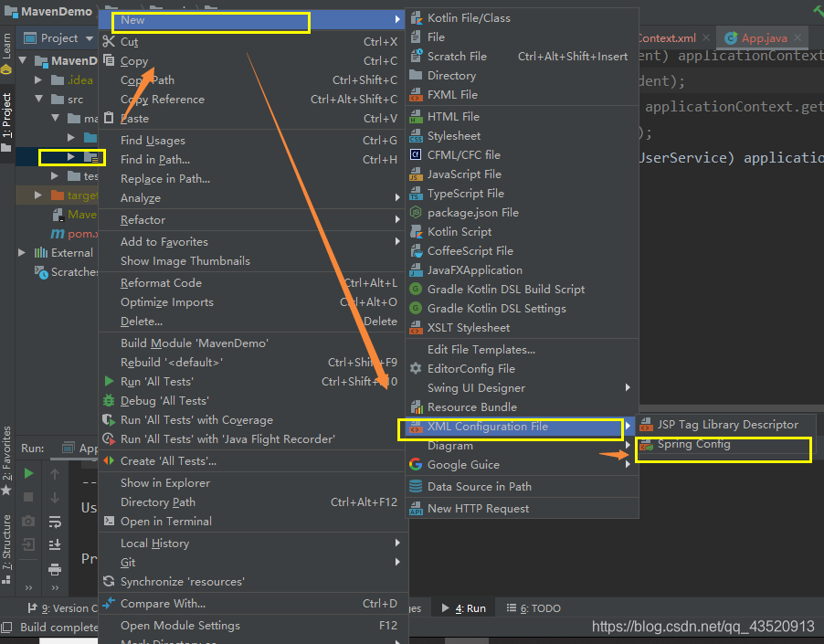The width and height of the screenshot is (824, 644).
Task: Click the print icon in Run panel
Action: coord(55,569)
